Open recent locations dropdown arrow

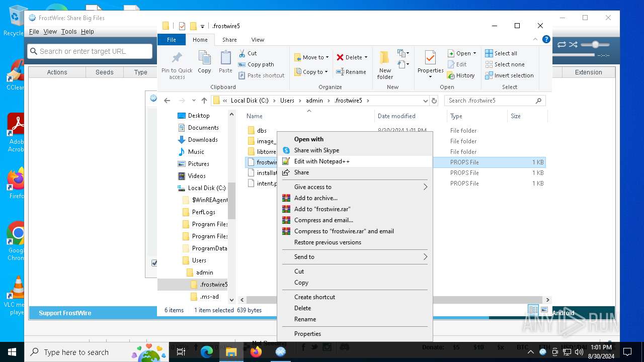click(193, 101)
